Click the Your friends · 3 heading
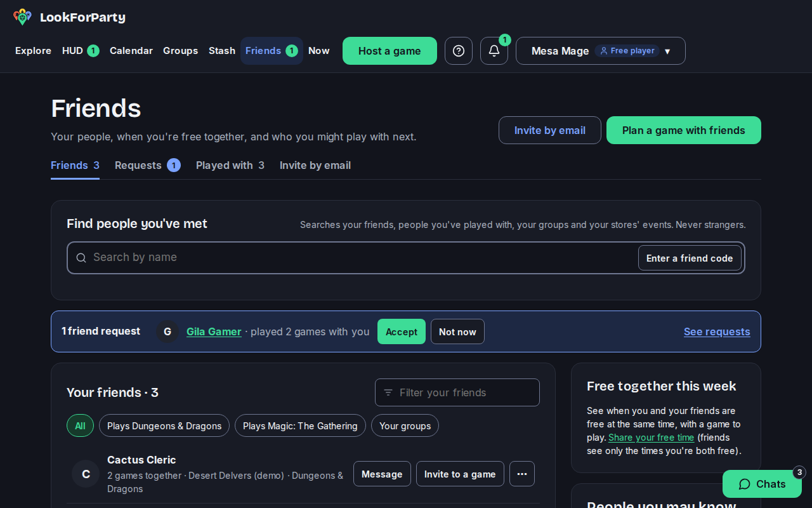812x508 pixels. [112, 392]
